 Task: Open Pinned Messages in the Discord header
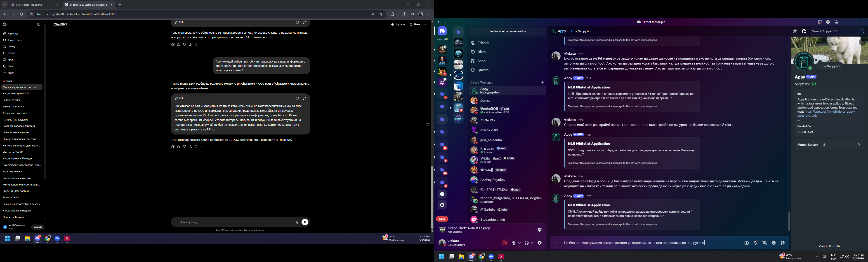(795, 31)
